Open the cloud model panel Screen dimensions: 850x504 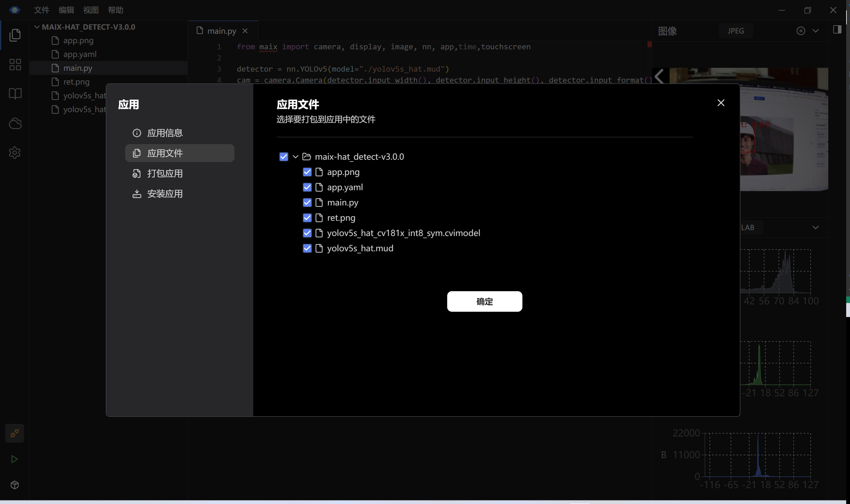point(15,123)
